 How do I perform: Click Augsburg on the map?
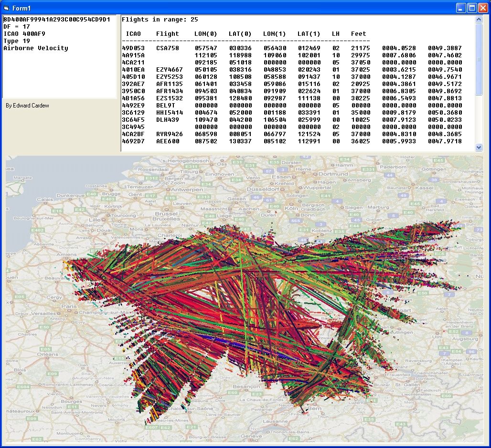click(x=465, y=339)
